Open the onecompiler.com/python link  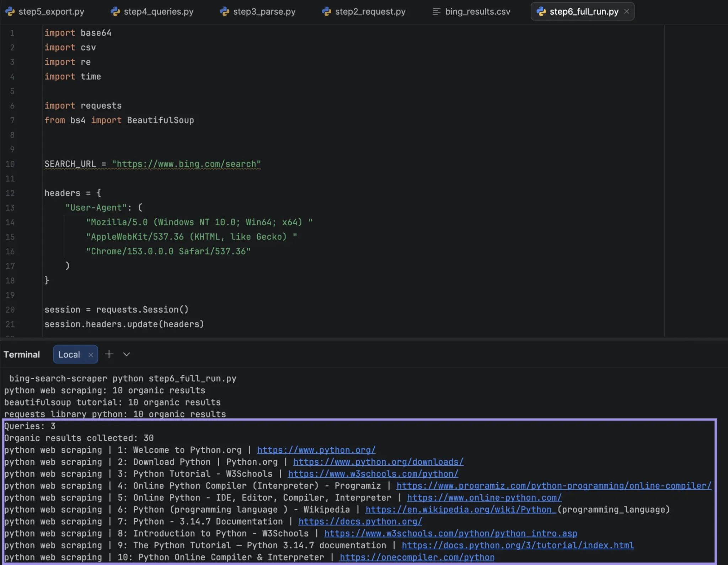417,557
